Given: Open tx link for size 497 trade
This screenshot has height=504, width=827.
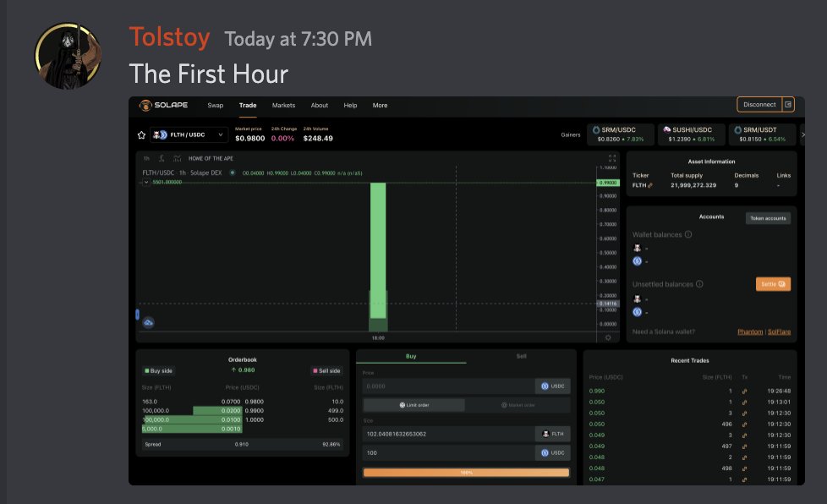Looking at the screenshot, I should (745, 446).
